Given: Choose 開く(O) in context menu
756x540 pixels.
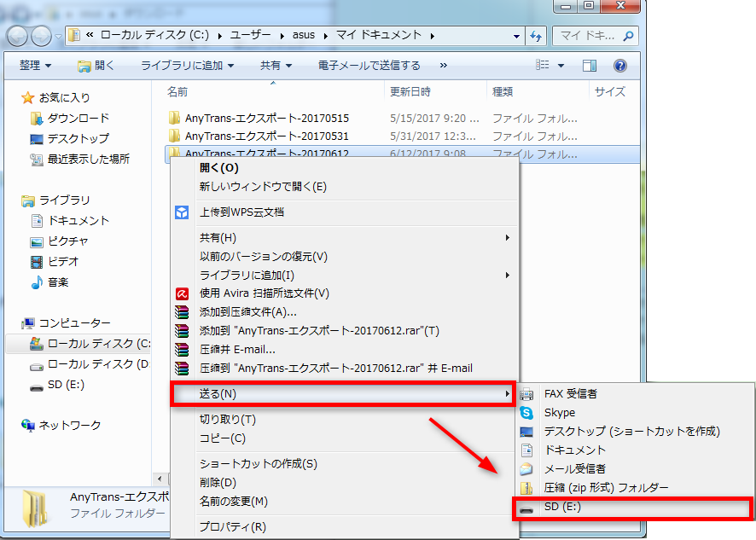Looking at the screenshot, I should tap(219, 168).
